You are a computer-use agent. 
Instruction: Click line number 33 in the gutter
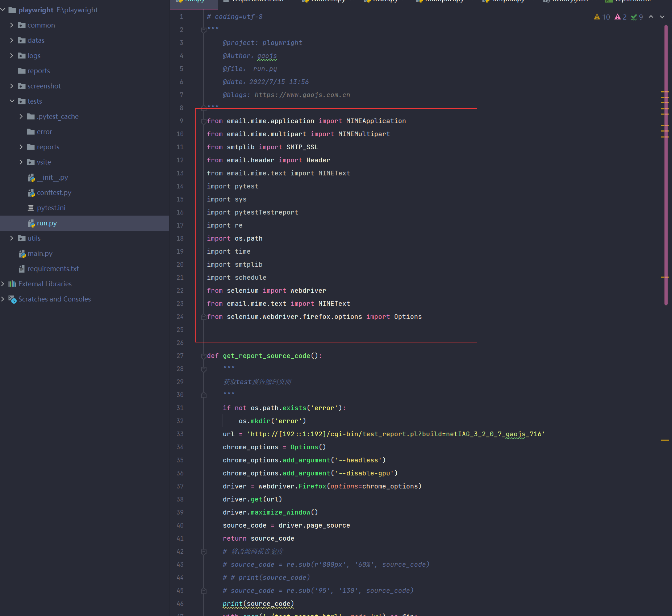pyautogui.click(x=180, y=434)
